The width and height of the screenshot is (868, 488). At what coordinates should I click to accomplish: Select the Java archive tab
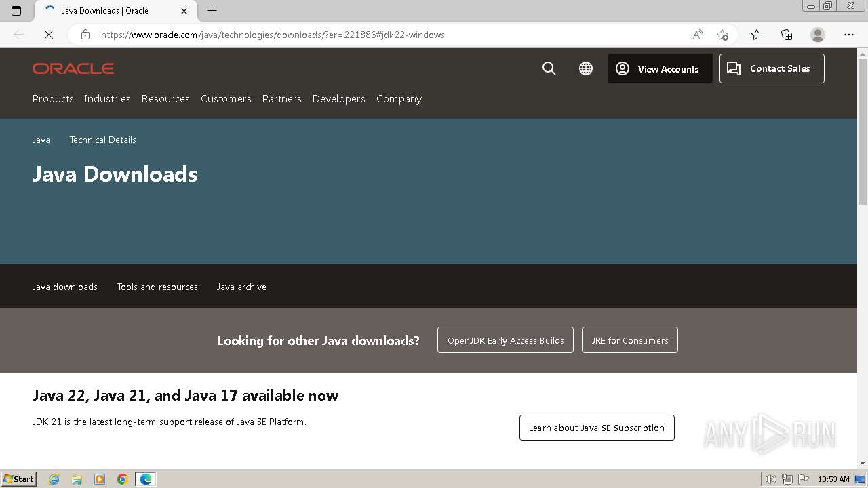coord(241,287)
